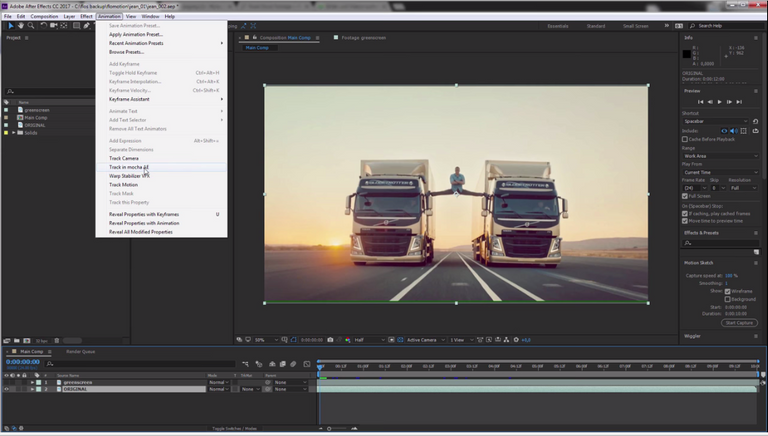768x436 pixels.
Task: Toggle the Include overlays icon
Action: 744,131
